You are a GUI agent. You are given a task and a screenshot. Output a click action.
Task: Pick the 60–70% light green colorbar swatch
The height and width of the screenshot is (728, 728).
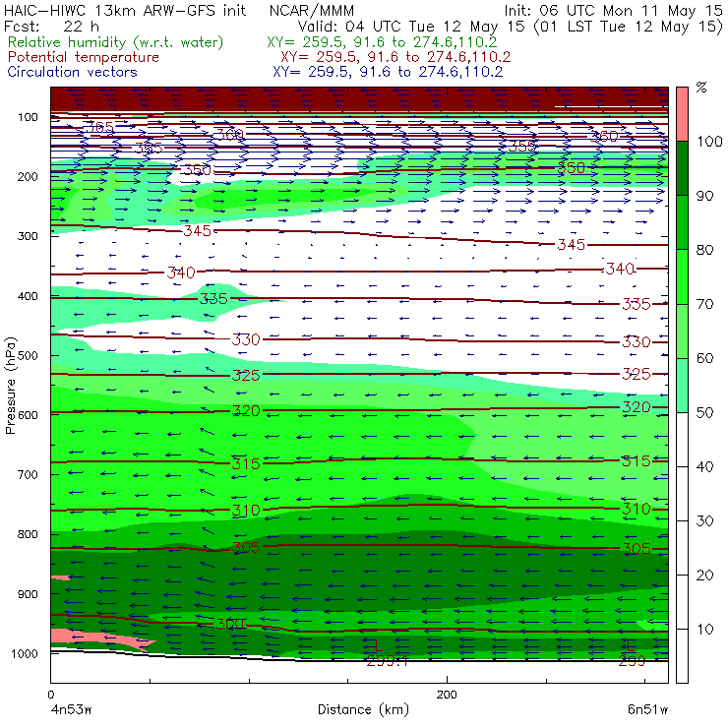(682, 331)
